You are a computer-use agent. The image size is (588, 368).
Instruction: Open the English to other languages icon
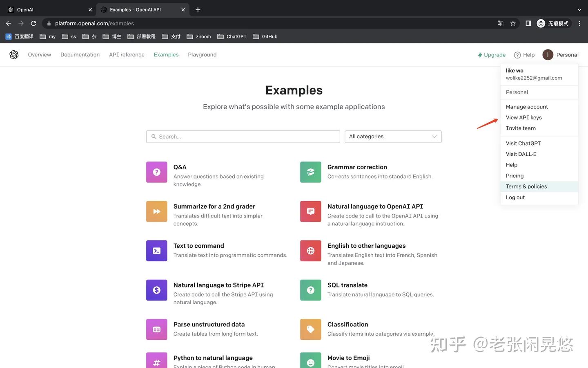tap(310, 250)
